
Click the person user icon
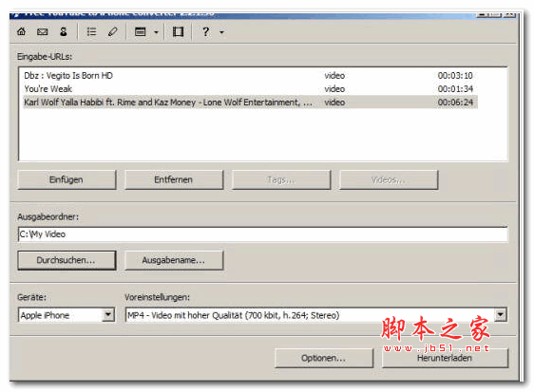click(x=64, y=32)
